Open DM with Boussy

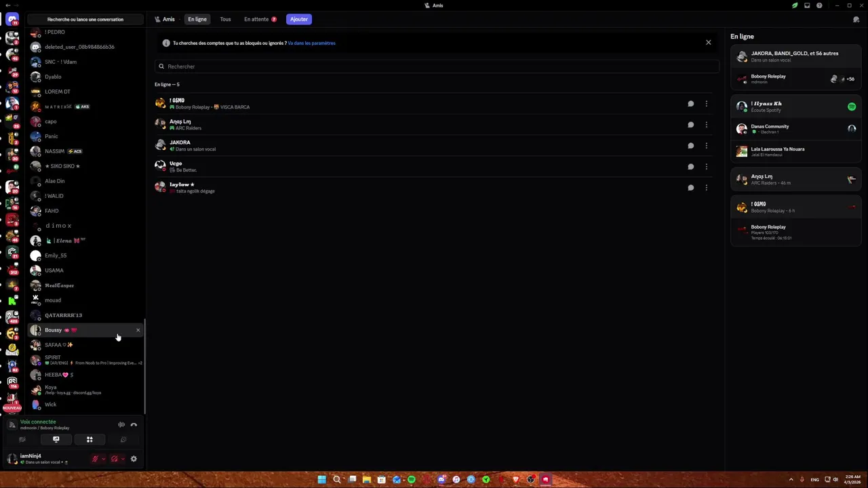pos(85,330)
